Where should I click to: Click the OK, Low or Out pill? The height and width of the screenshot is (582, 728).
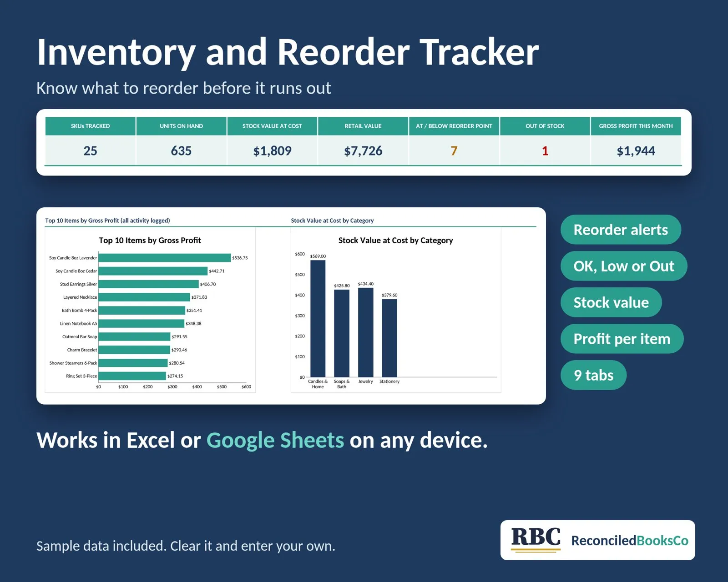tap(624, 266)
